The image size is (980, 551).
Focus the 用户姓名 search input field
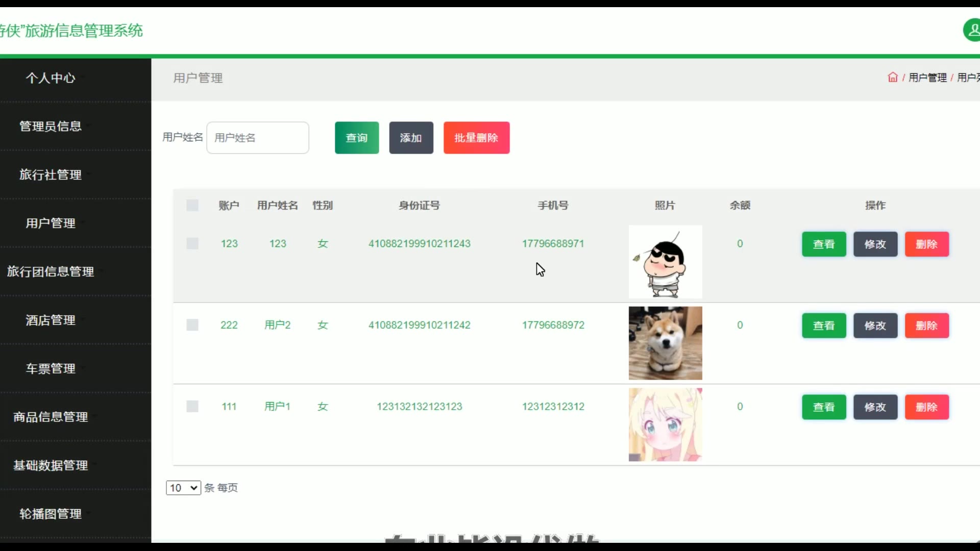pos(258,138)
